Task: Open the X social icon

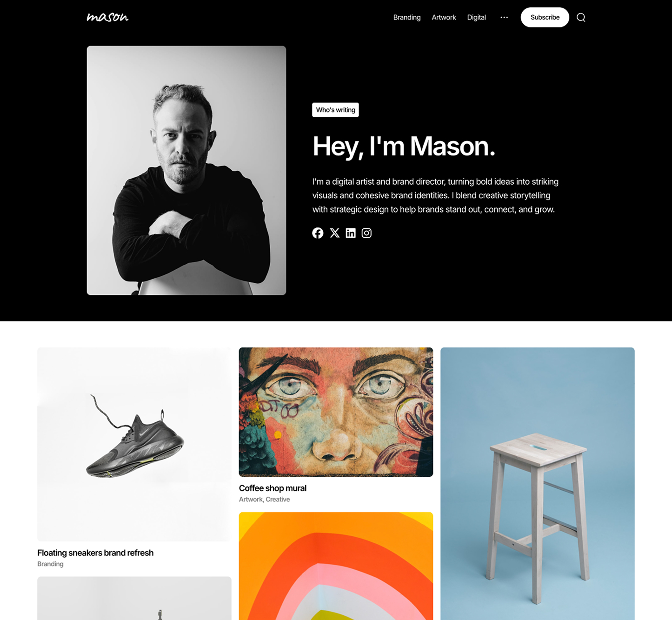Action: [334, 233]
